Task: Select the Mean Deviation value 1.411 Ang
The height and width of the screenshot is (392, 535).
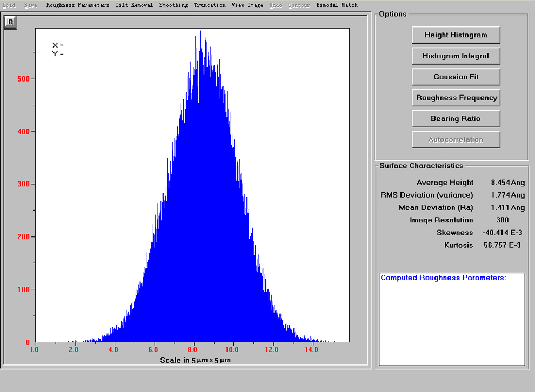Action: pos(508,207)
